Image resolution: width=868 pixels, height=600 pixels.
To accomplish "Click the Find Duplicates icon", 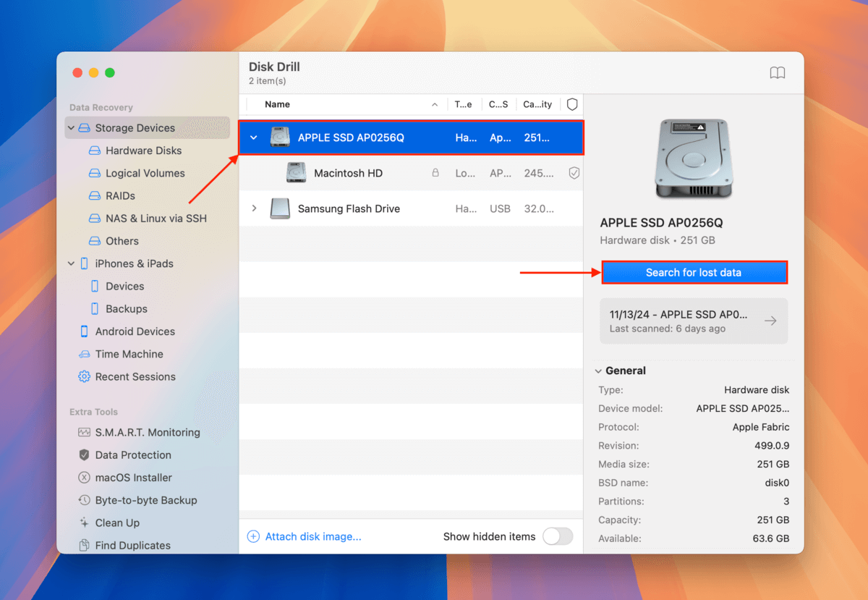I will pyautogui.click(x=85, y=545).
